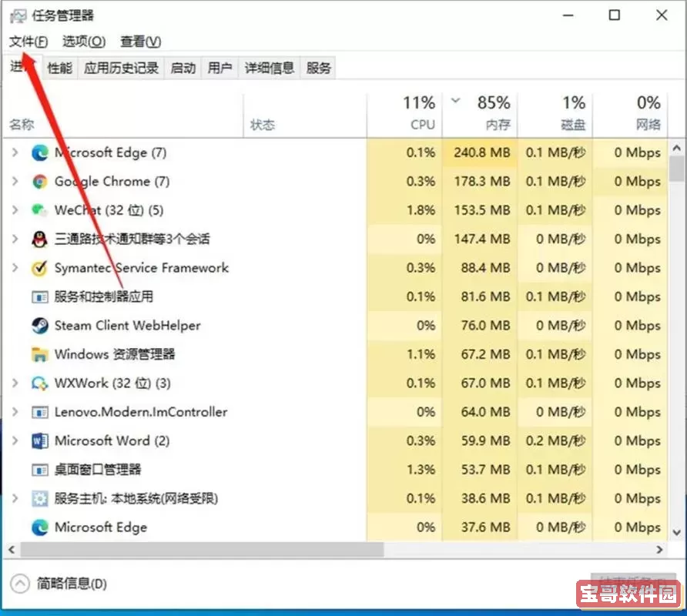The width and height of the screenshot is (687, 616).
Task: Click the bottom Microsoft Edge row icon
Action: pos(40,527)
